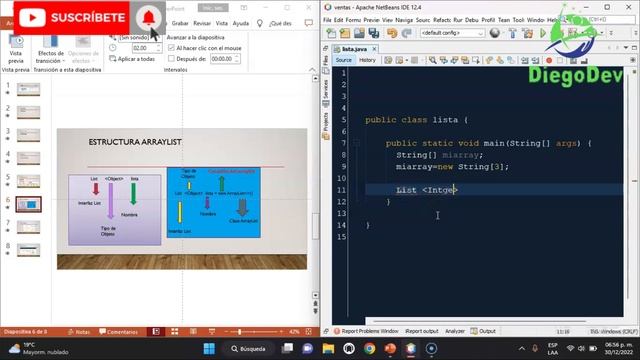This screenshot has width=640, height=360.
Task: Click fit slide to window icon
Action: (x=309, y=331)
